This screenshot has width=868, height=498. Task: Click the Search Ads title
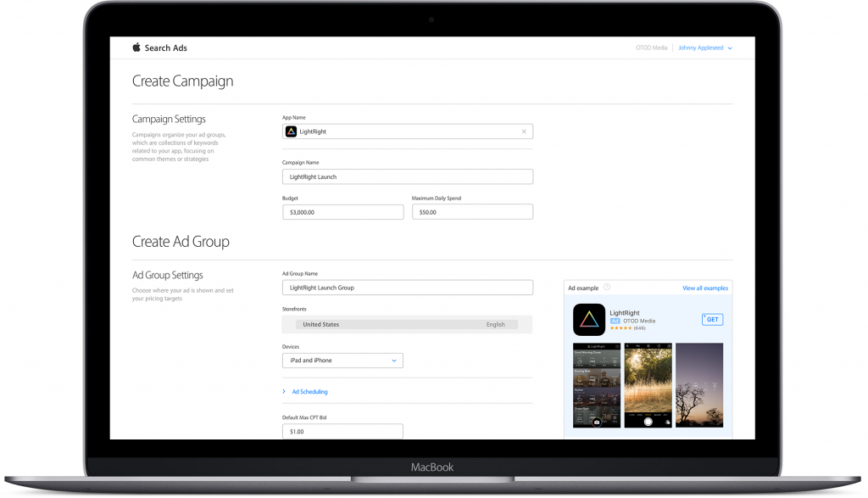coord(165,48)
